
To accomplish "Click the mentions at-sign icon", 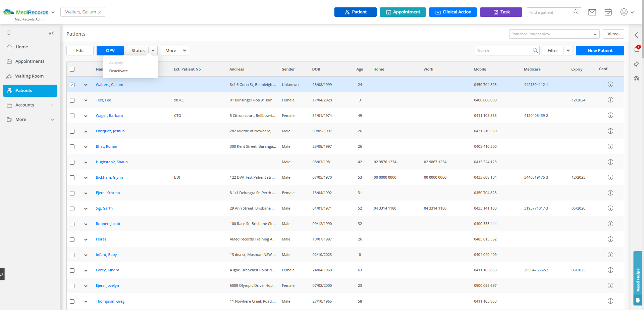I will coord(636,79).
